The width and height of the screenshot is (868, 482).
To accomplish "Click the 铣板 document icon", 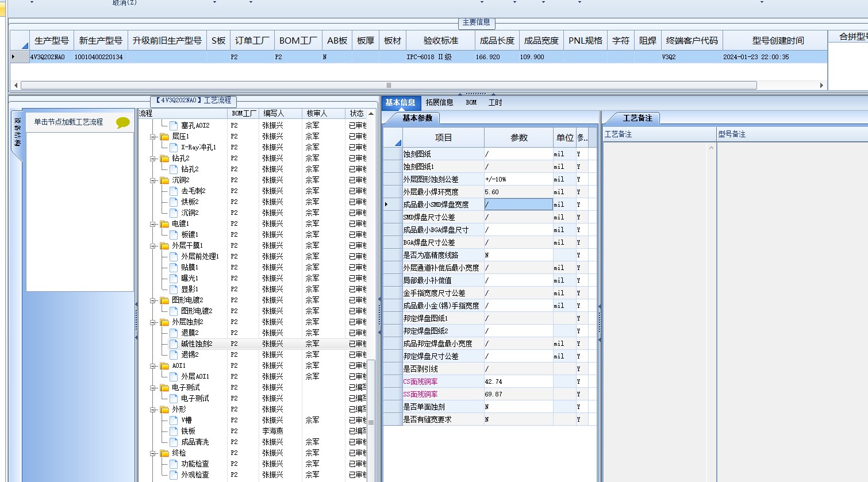I will click(174, 431).
